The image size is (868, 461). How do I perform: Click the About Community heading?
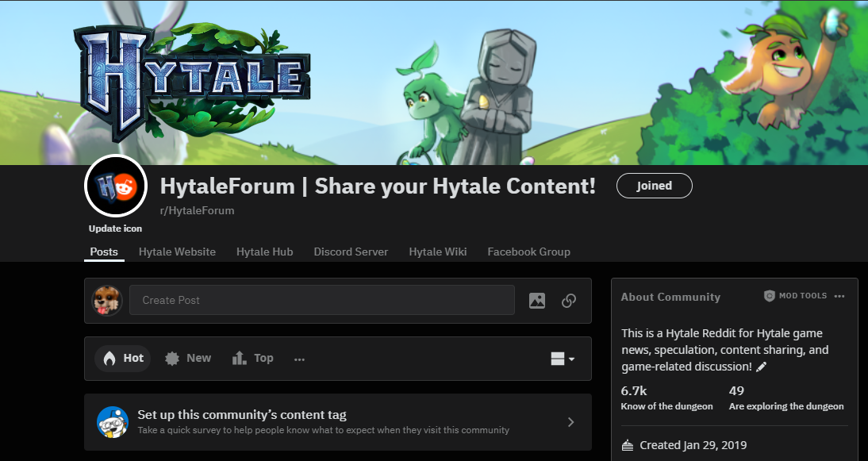click(670, 298)
